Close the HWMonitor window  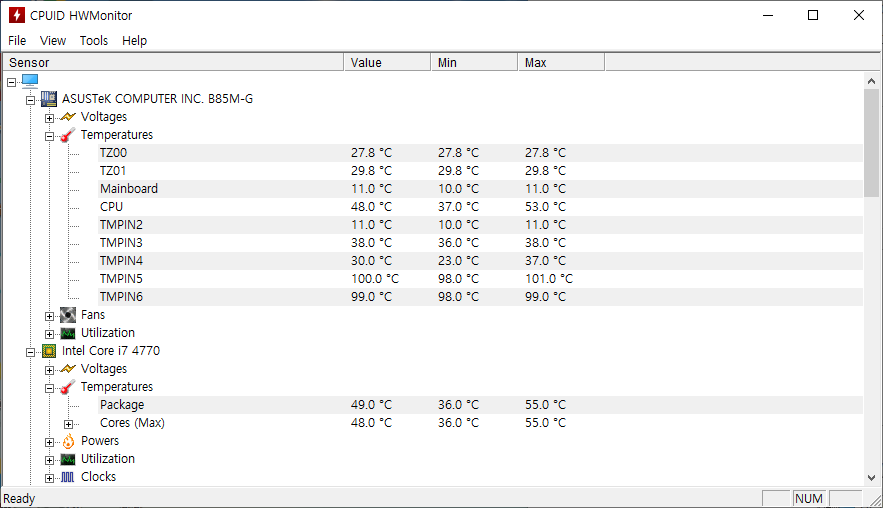click(859, 15)
